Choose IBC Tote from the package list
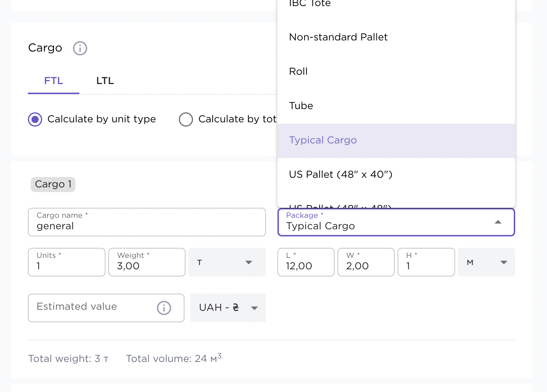The height and width of the screenshot is (392, 547). tap(396, 4)
